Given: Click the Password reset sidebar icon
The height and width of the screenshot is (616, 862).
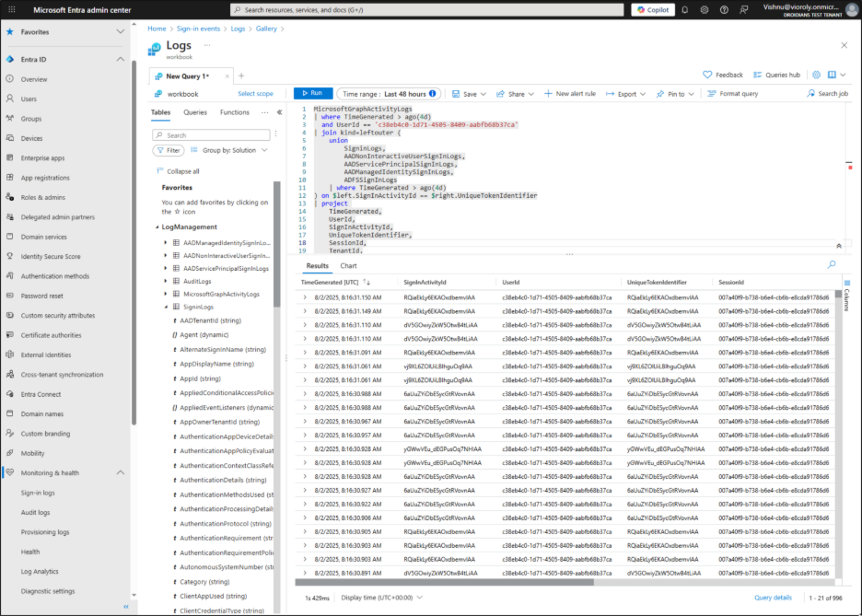Looking at the screenshot, I should (10, 295).
